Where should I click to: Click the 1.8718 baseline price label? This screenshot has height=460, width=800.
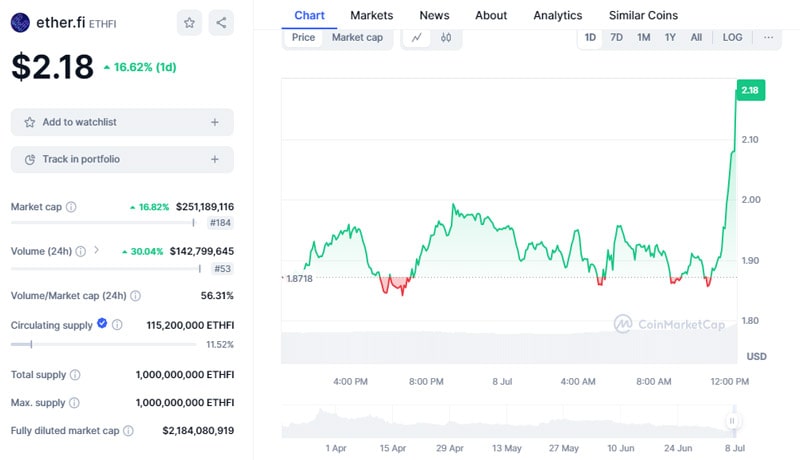299,278
